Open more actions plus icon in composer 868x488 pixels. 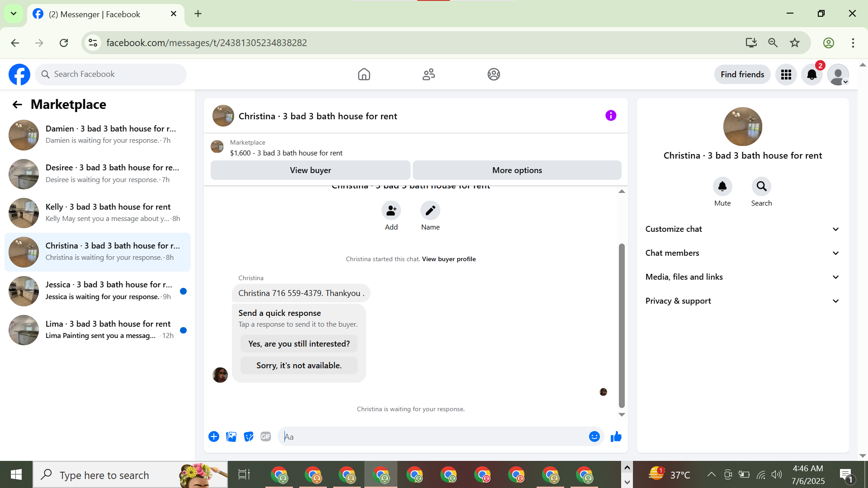214,436
